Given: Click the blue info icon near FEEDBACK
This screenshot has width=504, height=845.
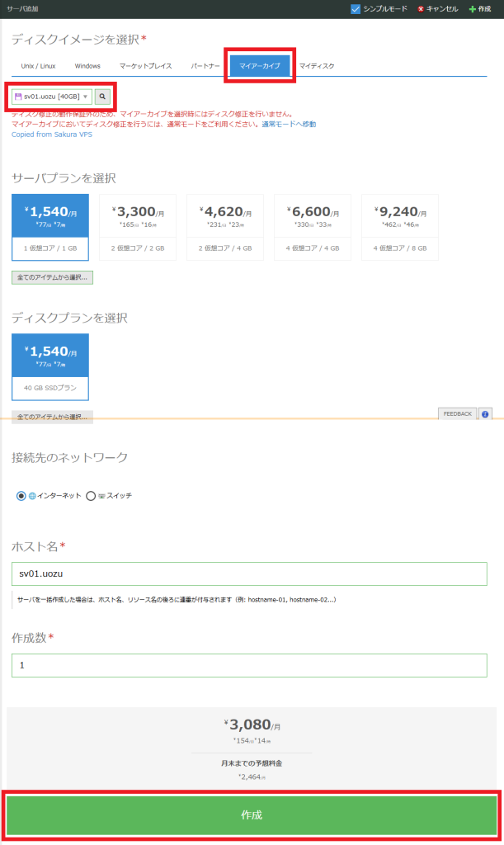Looking at the screenshot, I should pos(485,413).
